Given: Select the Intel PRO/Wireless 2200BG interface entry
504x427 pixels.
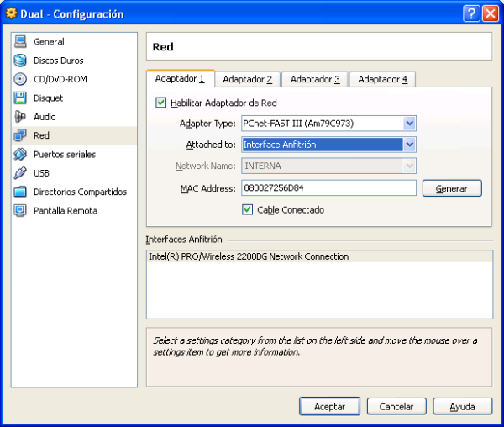Looking at the screenshot, I should click(248, 257).
